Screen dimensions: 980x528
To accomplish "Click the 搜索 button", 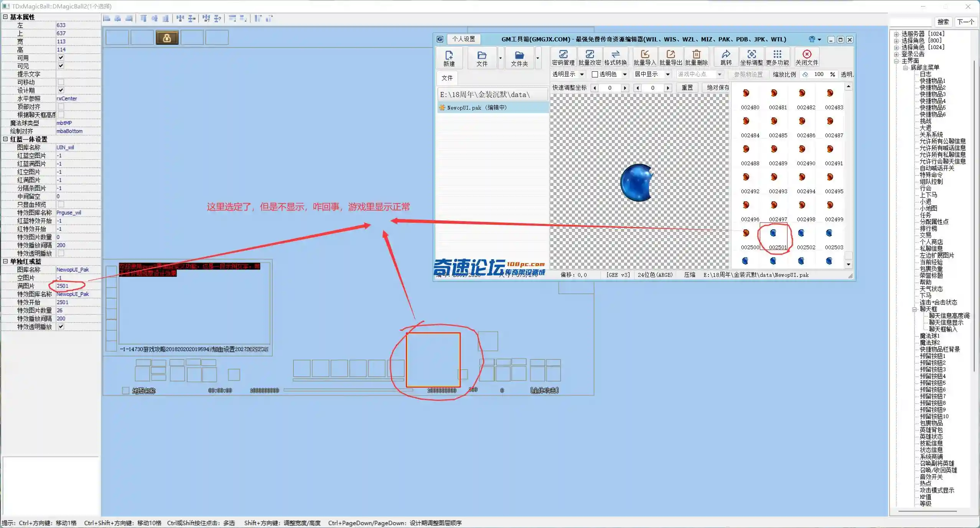I will pos(943,22).
